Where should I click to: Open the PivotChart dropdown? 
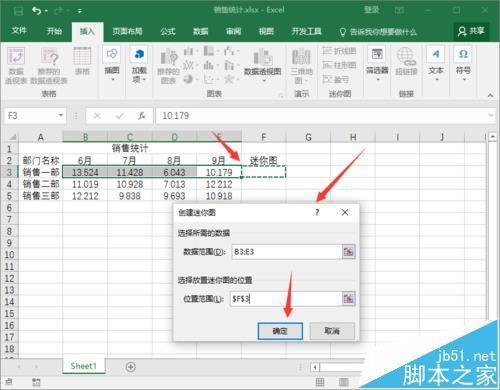pos(263,81)
